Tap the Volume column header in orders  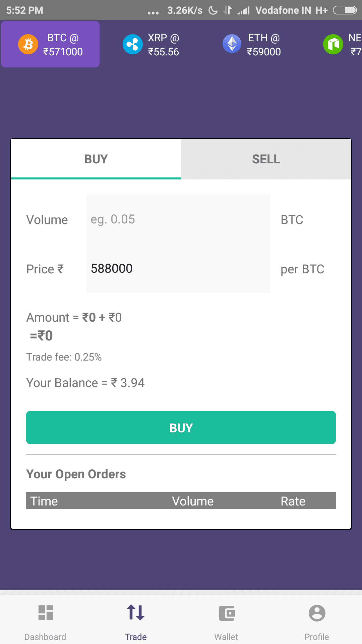[x=193, y=501]
